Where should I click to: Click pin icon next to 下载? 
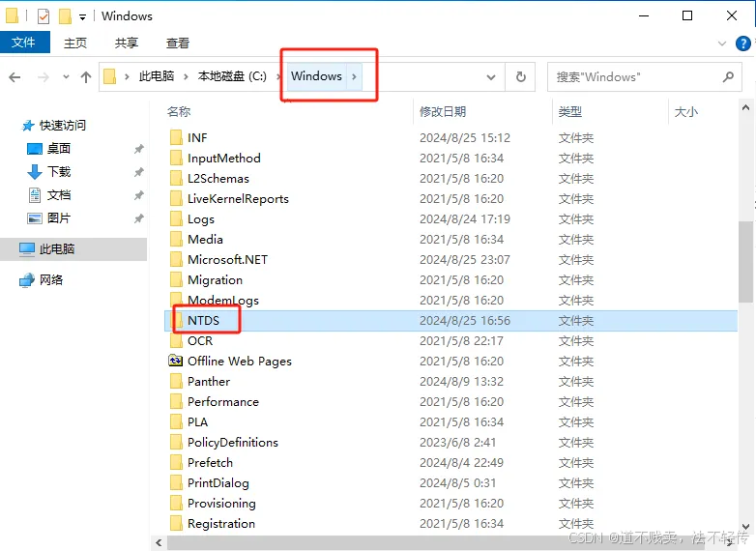pyautogui.click(x=139, y=172)
